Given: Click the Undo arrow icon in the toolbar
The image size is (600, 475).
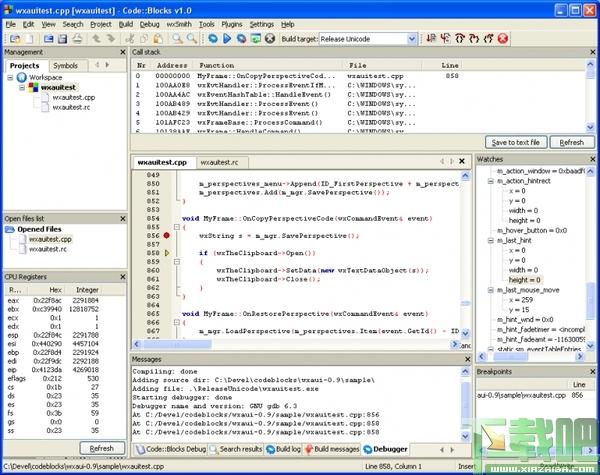Looking at the screenshot, I should coord(96,39).
